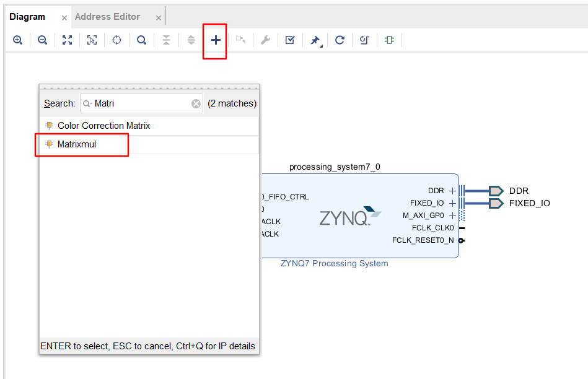Select the Zoom In tool
588x379 pixels.
pos(17,40)
